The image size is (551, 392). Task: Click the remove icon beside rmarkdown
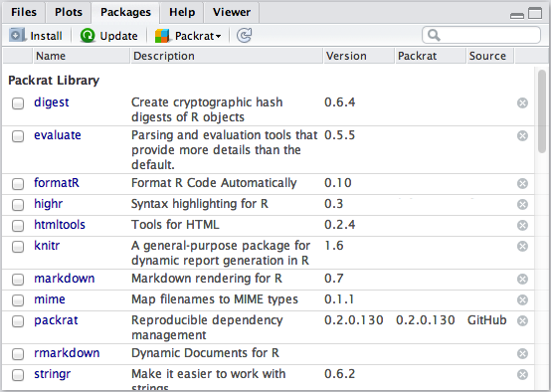pyautogui.click(x=522, y=353)
